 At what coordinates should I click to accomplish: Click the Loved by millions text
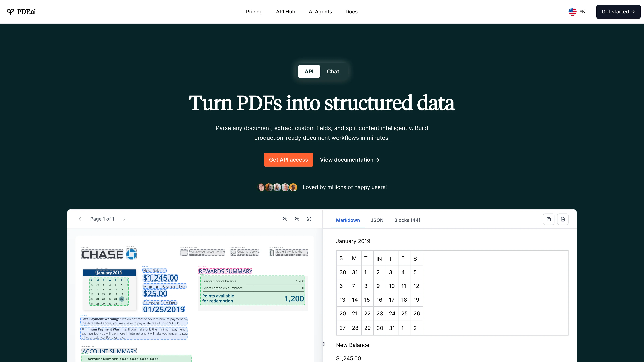pos(344,187)
